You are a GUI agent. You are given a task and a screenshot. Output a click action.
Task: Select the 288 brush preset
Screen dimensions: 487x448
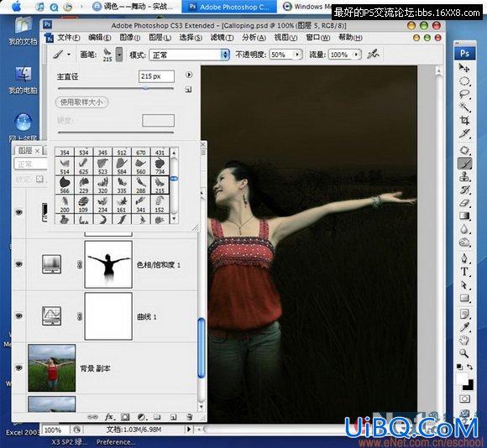click(x=141, y=185)
